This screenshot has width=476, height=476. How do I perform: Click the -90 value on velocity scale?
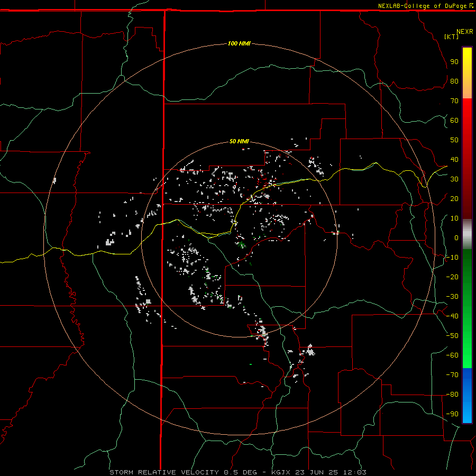tap(452, 414)
